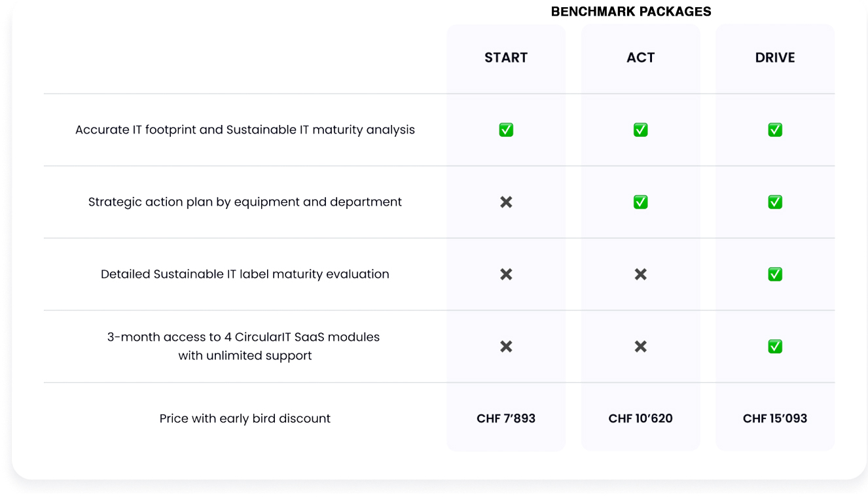Screen dimensions: 868x502
Task: Click the DRIVE price CHF 15'093
Action: [775, 418]
